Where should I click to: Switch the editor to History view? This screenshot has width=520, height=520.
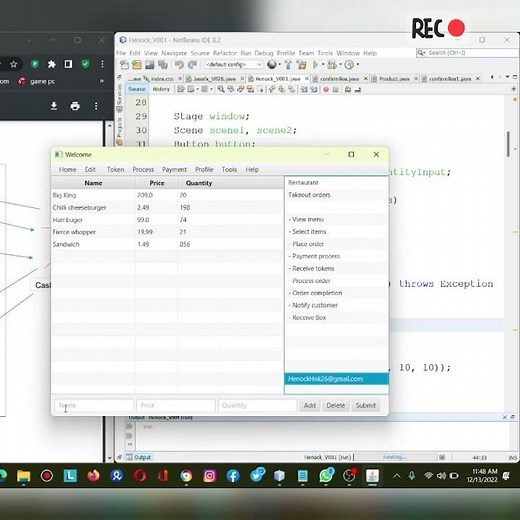161,89
